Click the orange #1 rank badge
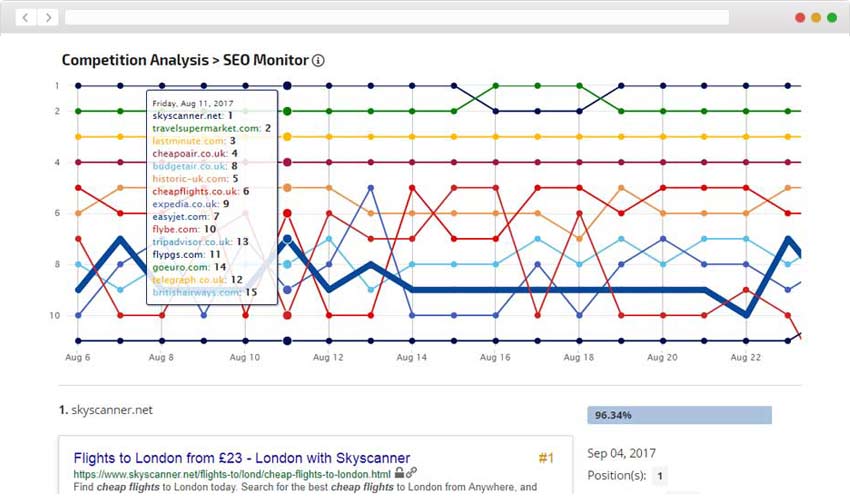The height and width of the screenshot is (500, 850). point(546,458)
